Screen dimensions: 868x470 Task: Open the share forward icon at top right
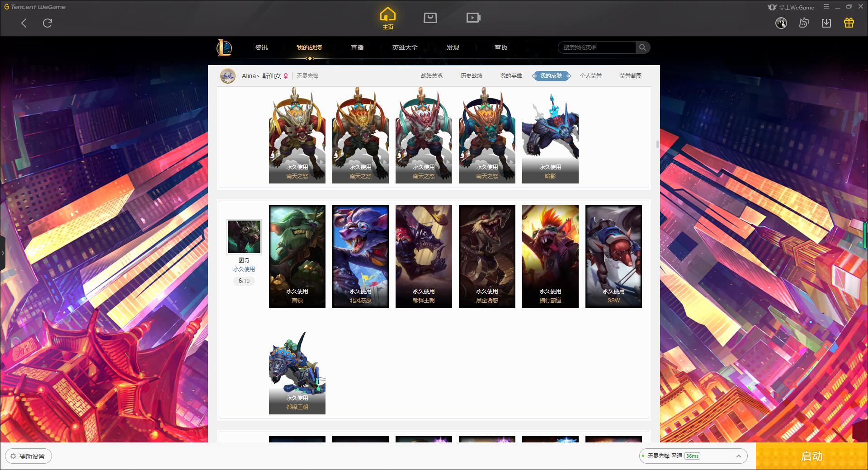pyautogui.click(x=804, y=23)
